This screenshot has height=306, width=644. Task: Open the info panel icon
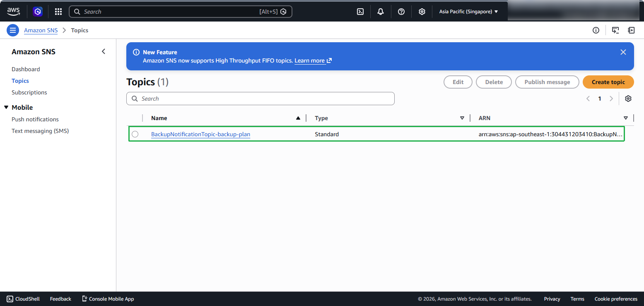596,30
